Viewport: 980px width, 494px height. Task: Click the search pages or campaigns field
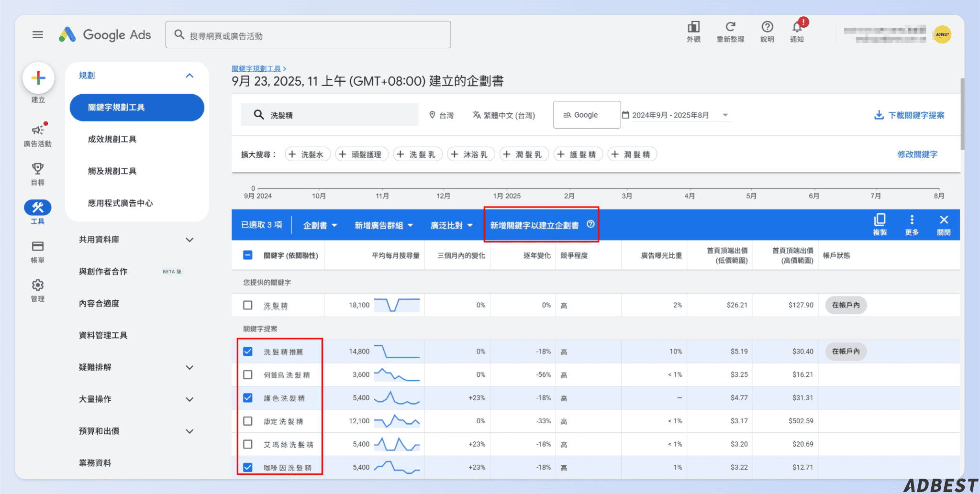(308, 35)
